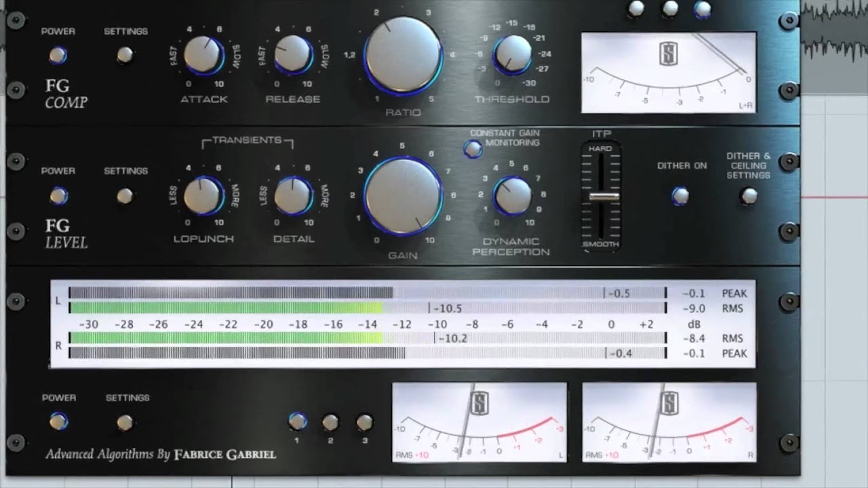Open the meter section settings button

coord(125,423)
